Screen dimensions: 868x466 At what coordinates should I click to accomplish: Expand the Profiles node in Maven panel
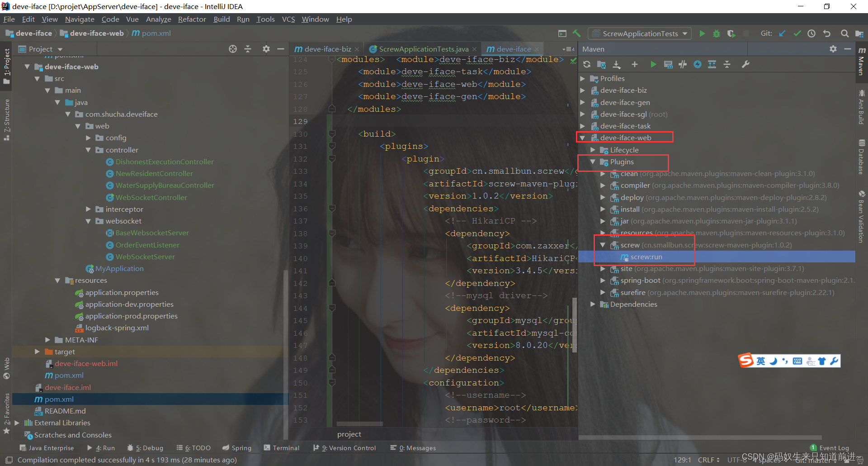coord(583,78)
